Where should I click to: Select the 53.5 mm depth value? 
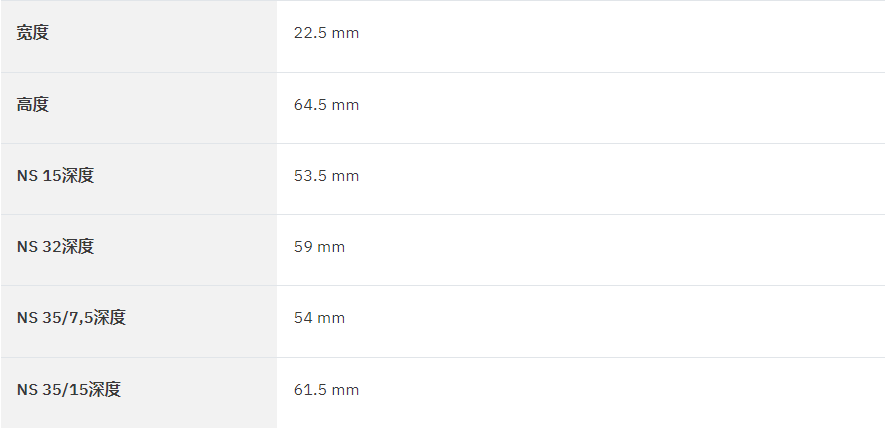[326, 176]
